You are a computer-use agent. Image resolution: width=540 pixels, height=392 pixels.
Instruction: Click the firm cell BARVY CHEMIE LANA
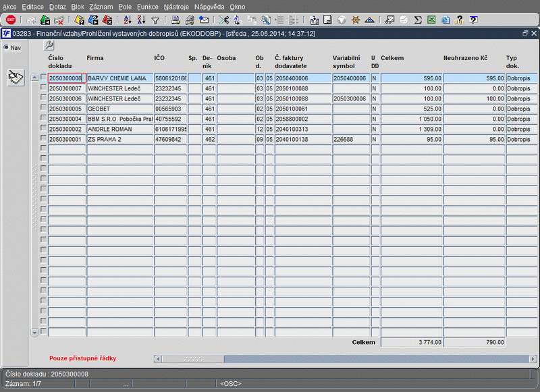click(120, 78)
